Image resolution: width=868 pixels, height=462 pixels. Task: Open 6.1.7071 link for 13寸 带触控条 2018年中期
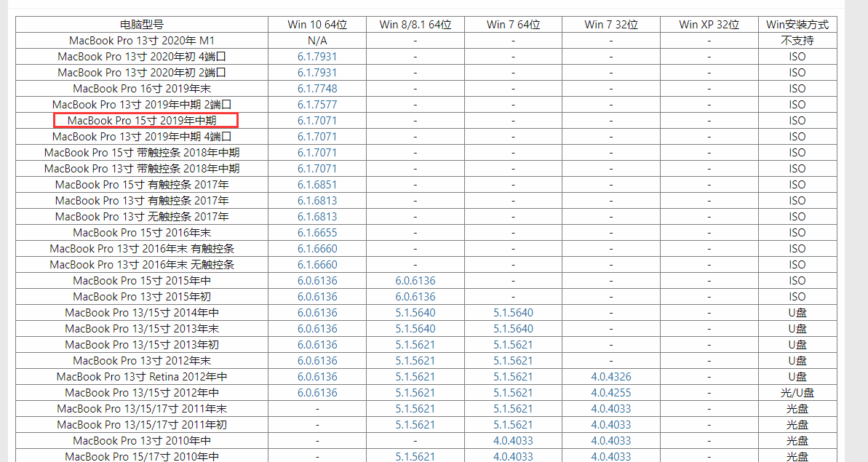point(317,169)
